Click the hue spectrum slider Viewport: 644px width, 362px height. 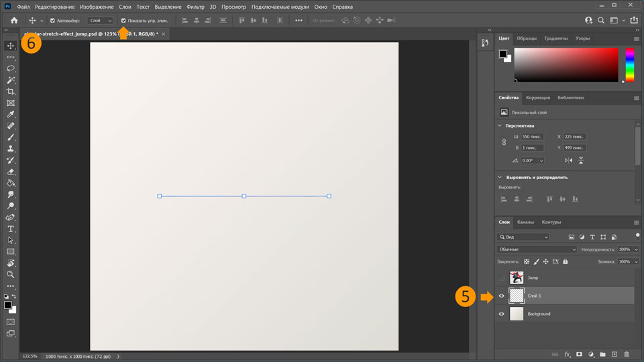click(x=629, y=65)
